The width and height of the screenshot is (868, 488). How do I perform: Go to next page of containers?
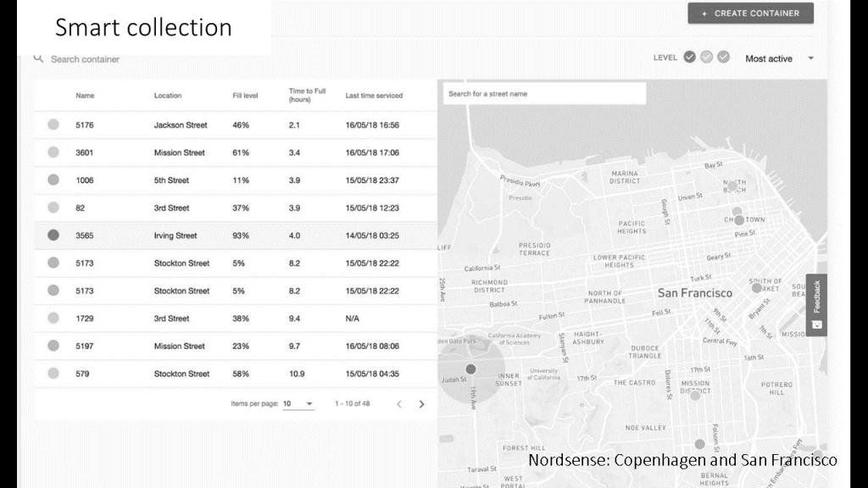(x=421, y=404)
